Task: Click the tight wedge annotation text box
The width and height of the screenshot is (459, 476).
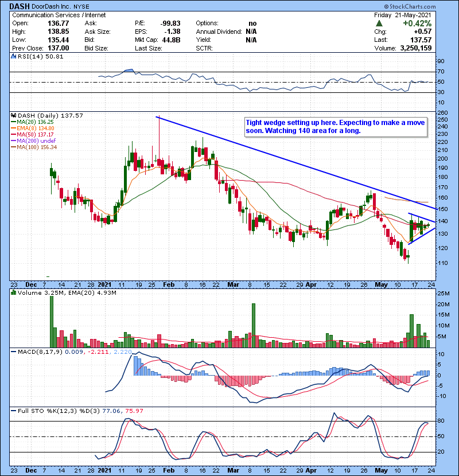Action: point(335,127)
